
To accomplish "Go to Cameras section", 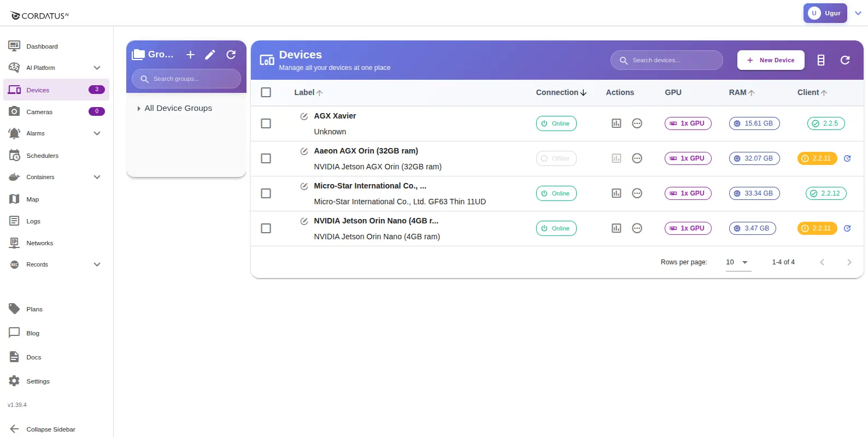I will click(x=56, y=111).
